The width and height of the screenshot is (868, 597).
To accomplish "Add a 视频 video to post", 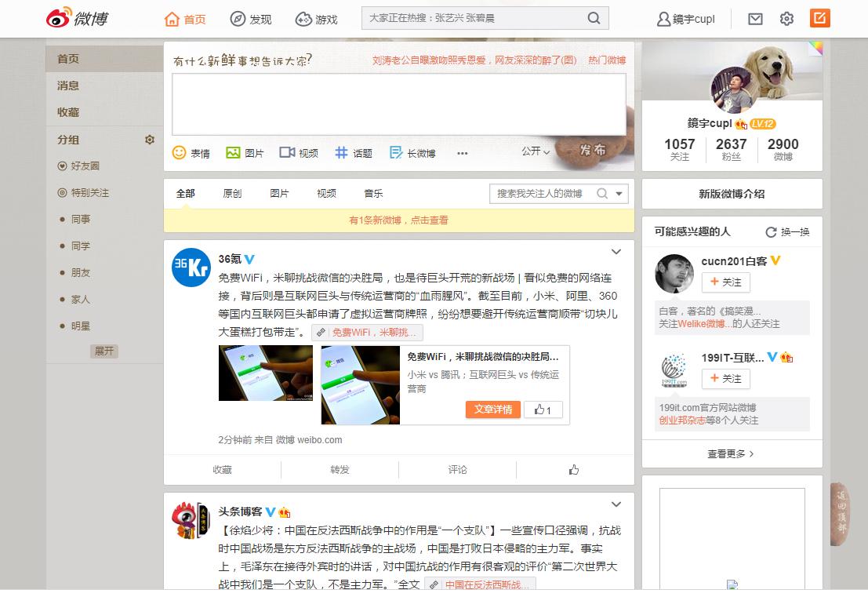I will [299, 153].
